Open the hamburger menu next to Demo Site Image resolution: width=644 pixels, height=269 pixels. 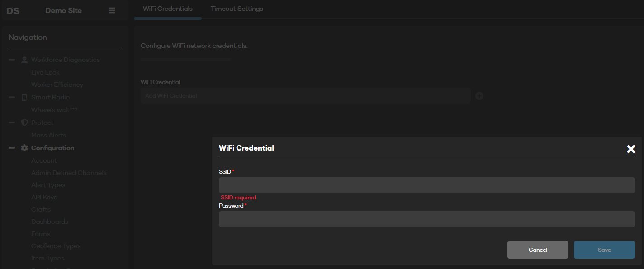click(x=111, y=10)
